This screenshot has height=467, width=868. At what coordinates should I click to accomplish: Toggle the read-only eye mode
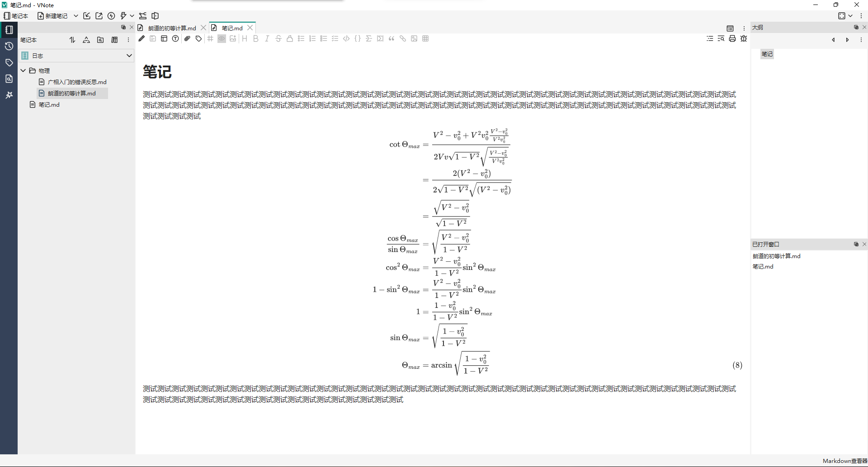point(222,39)
